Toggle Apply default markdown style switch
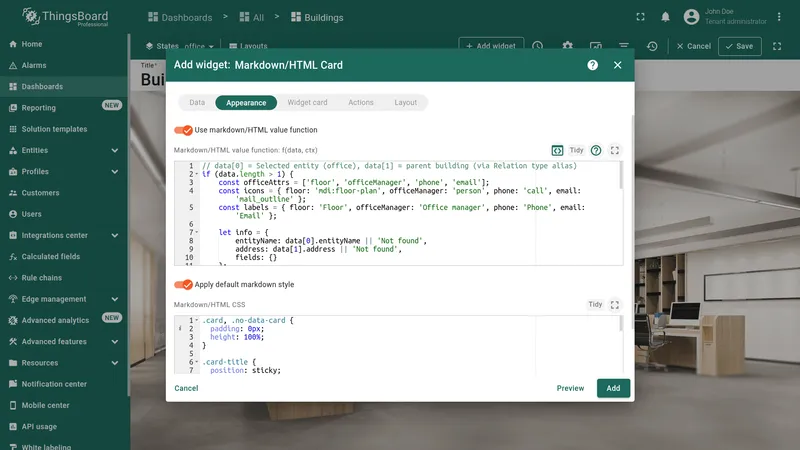 183,285
